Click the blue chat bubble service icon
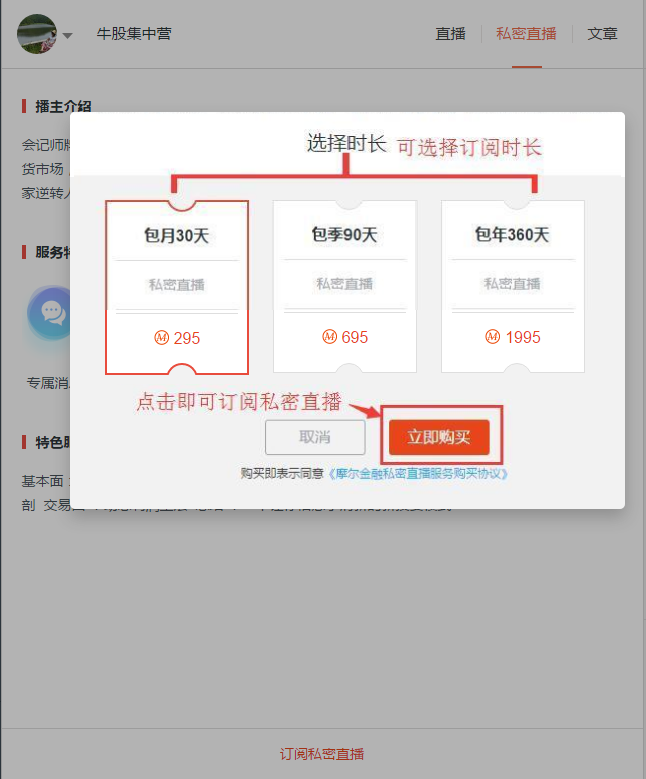The width and height of the screenshot is (646, 779). click(x=50, y=313)
